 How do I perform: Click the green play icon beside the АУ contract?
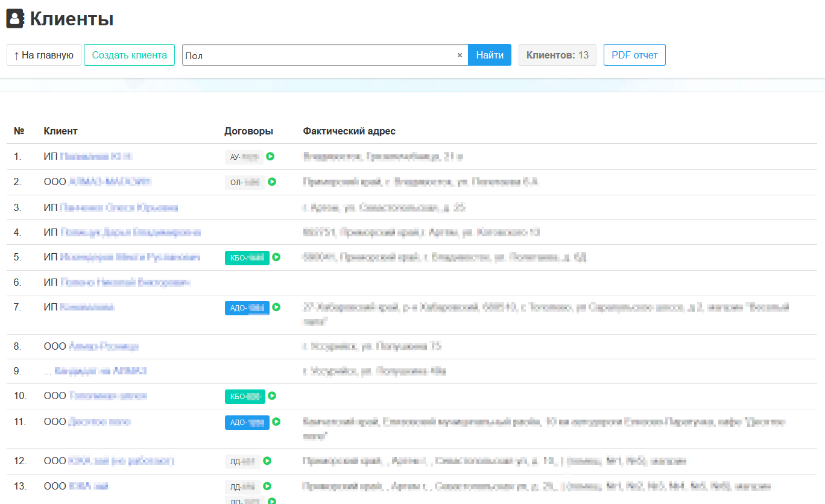pyautogui.click(x=270, y=157)
